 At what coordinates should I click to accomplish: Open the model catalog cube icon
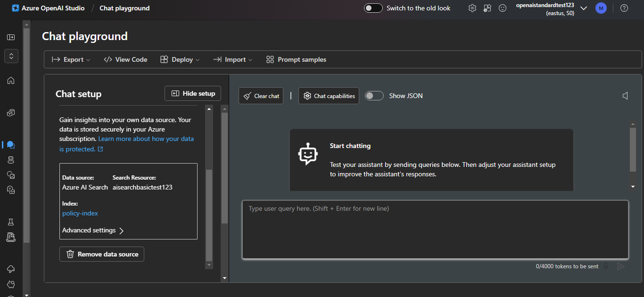(x=11, y=113)
